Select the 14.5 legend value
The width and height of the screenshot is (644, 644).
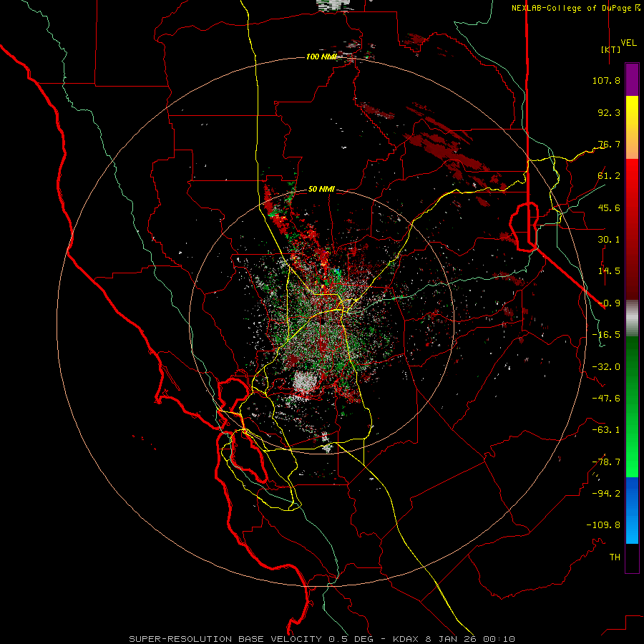(x=609, y=271)
